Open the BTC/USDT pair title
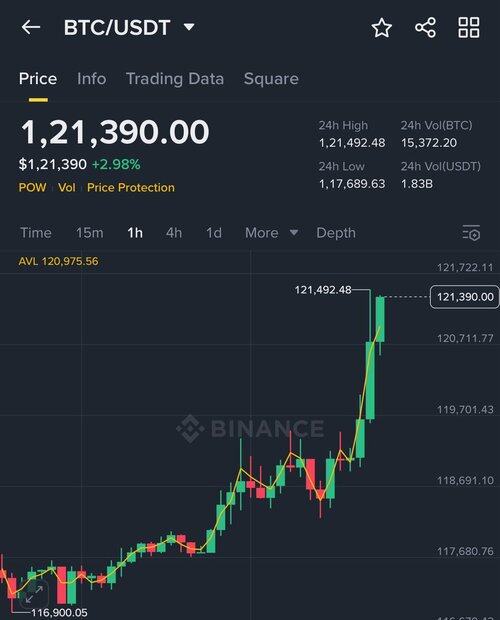 pos(117,28)
